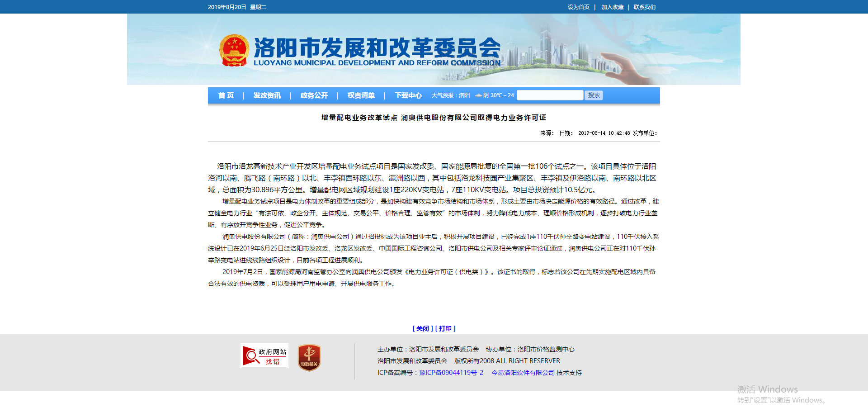Open 今易洛阳软件有限公司 link in footer
Image resolution: width=868 pixels, height=417 pixels.
523,373
